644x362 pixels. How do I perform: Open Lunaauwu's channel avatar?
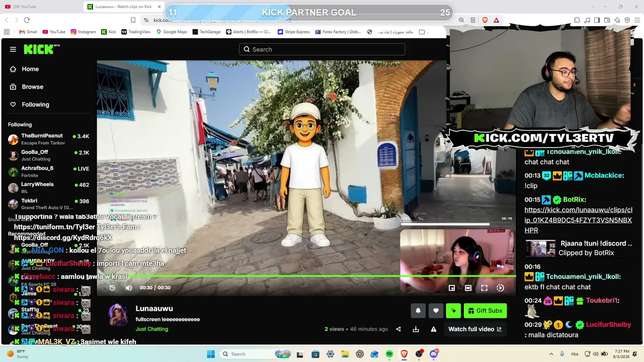[119, 315]
